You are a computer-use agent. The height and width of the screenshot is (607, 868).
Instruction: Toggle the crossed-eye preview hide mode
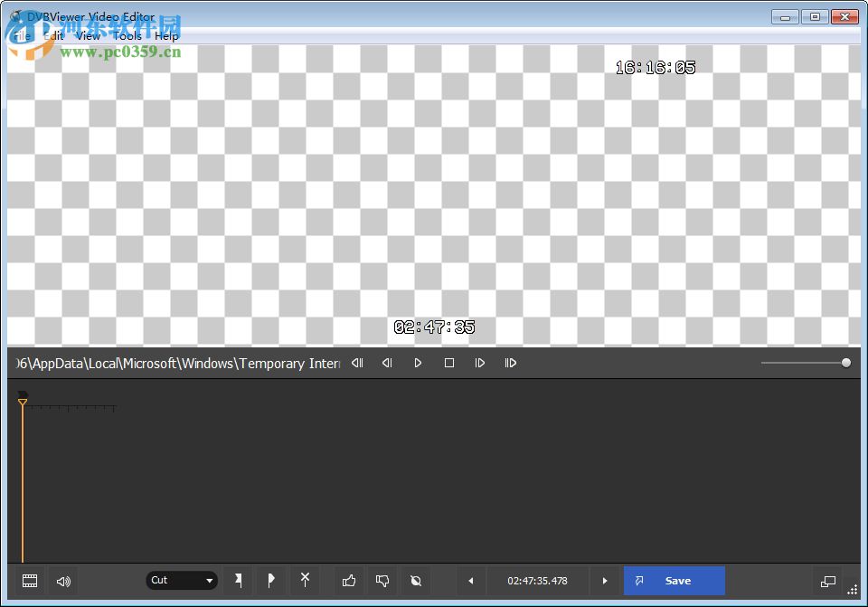point(415,581)
